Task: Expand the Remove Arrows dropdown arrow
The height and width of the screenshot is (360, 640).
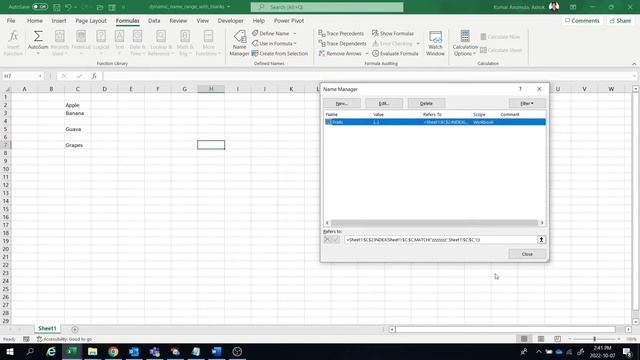Action: click(x=367, y=53)
